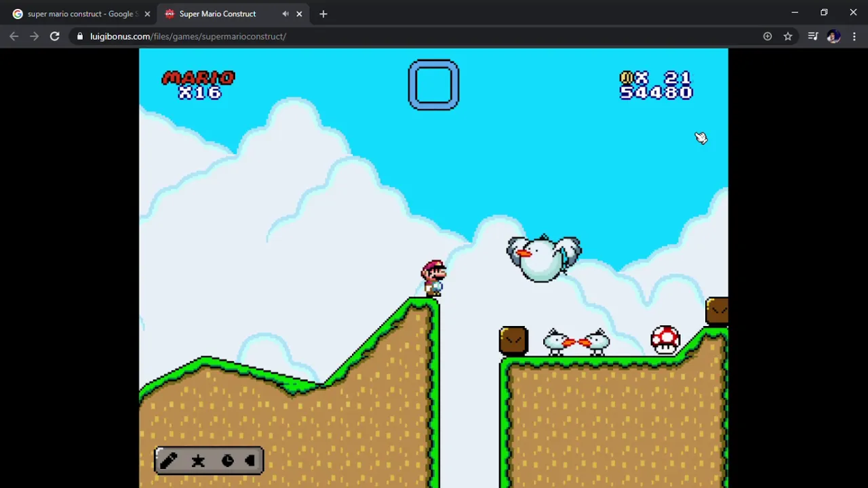The height and width of the screenshot is (488, 868).
Task: Click the red super mushroom
Action: (665, 340)
